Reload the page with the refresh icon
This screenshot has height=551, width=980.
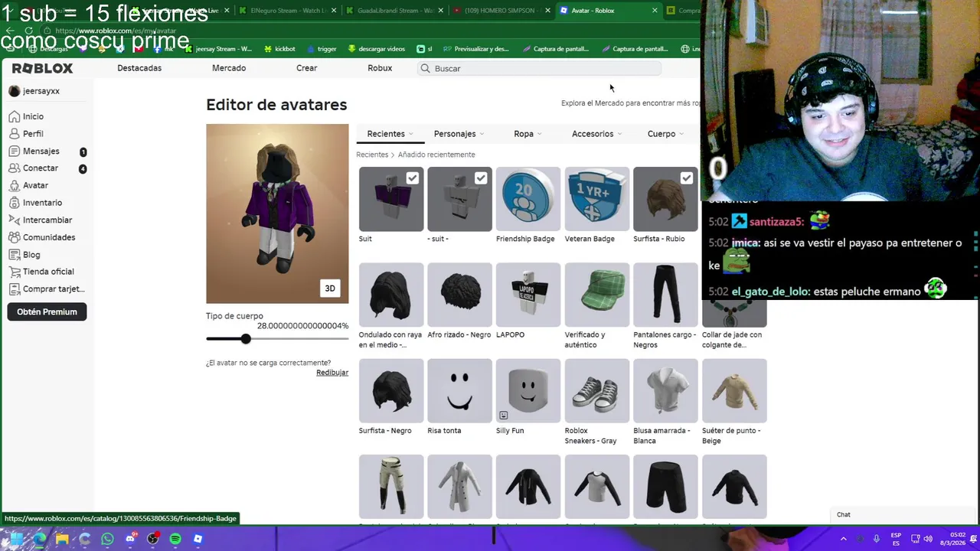pyautogui.click(x=29, y=31)
